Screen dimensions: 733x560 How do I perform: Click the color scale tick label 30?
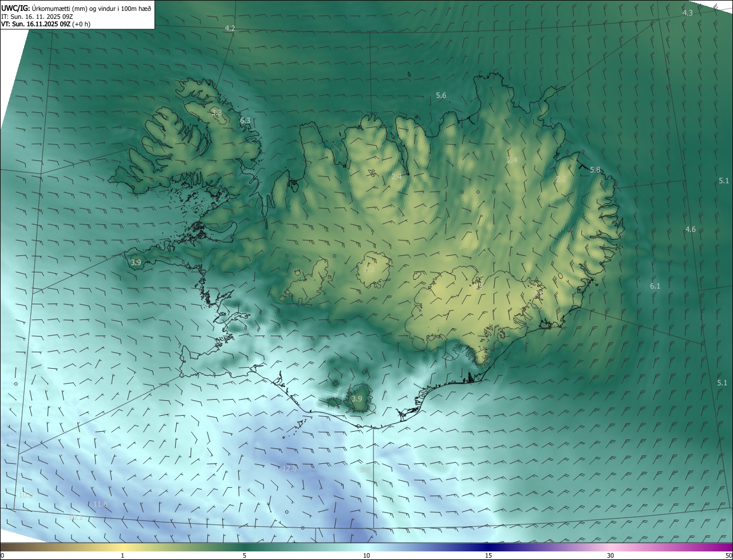610,555
